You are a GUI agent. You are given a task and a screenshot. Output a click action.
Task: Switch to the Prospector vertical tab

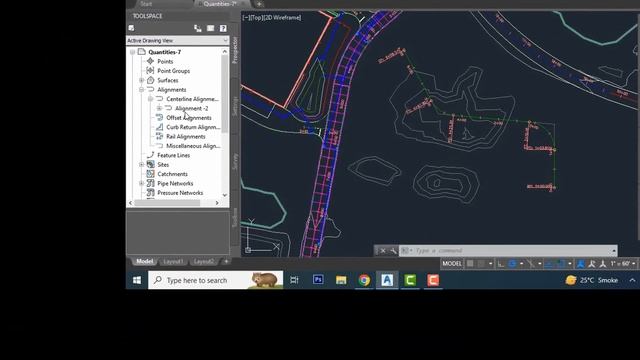235,50
